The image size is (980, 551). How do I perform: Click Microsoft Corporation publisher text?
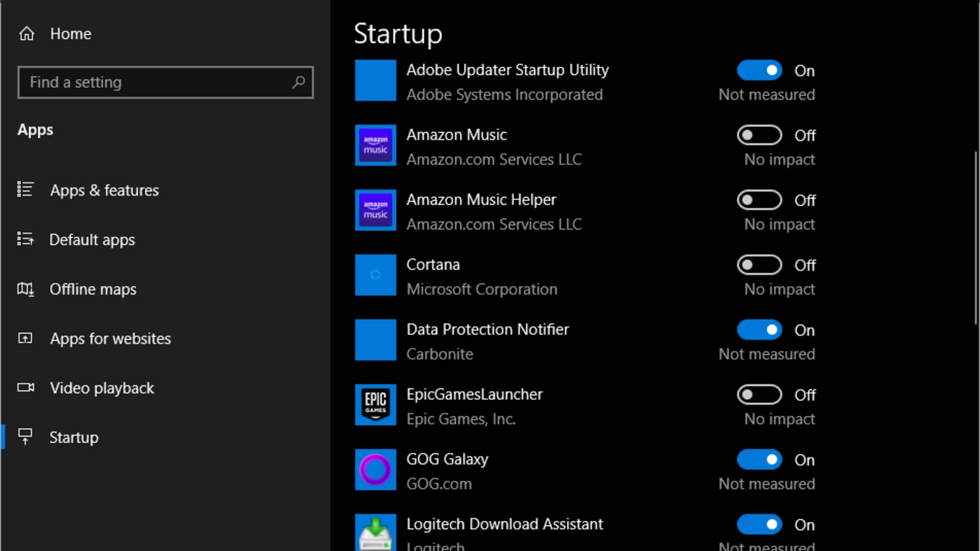(x=481, y=289)
